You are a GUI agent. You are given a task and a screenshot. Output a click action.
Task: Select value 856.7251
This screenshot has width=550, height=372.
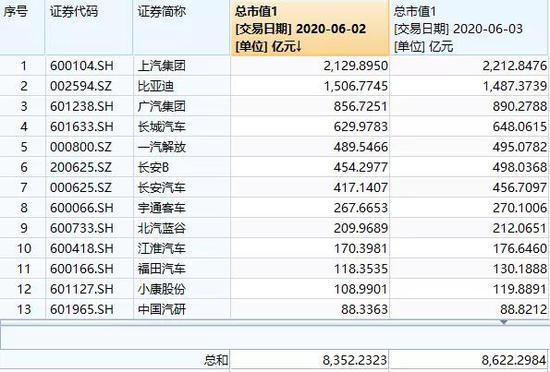(361, 106)
